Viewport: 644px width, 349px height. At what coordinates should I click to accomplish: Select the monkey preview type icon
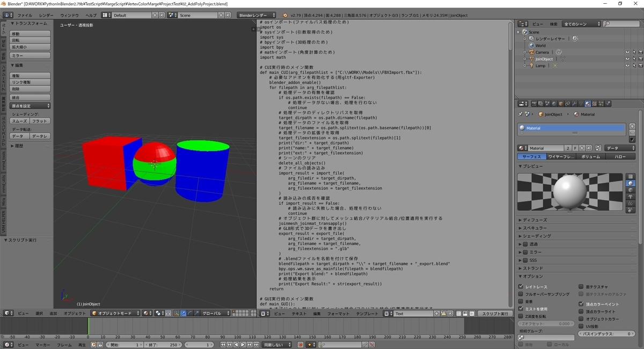[631, 197]
